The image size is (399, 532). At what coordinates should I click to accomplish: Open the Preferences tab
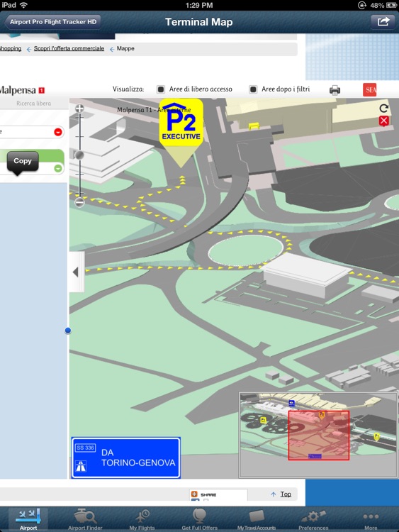[313, 519]
